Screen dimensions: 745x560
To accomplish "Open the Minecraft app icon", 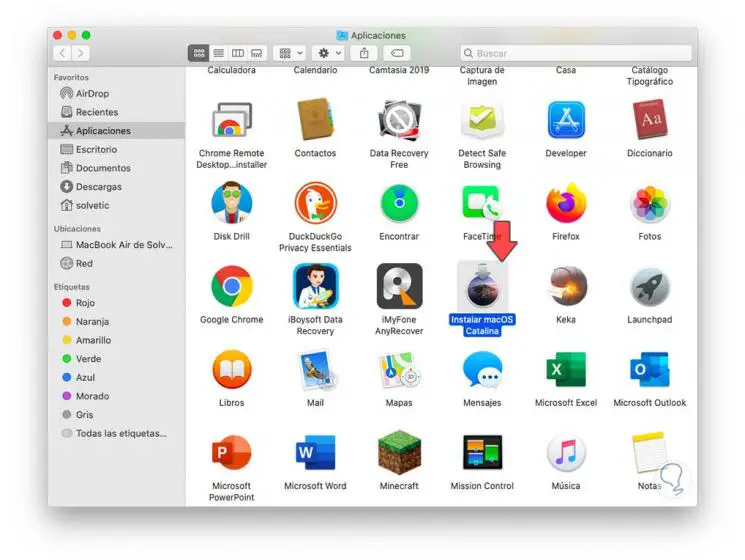I will pyautogui.click(x=399, y=452).
